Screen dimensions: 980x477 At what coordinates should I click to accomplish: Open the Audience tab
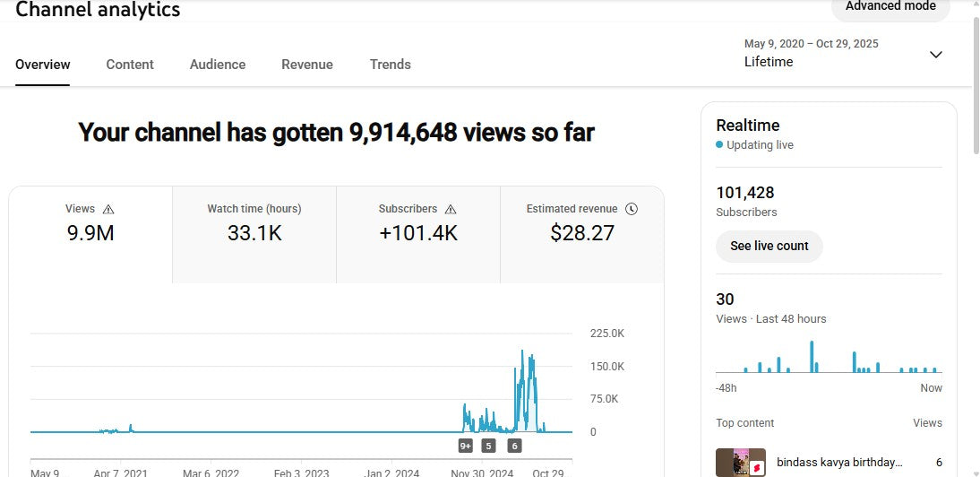point(218,65)
